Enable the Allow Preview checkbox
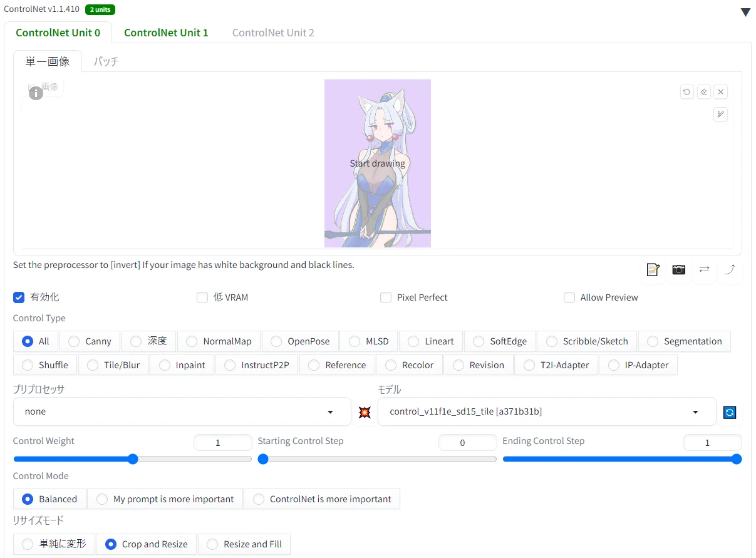This screenshot has height=558, width=756. click(569, 297)
